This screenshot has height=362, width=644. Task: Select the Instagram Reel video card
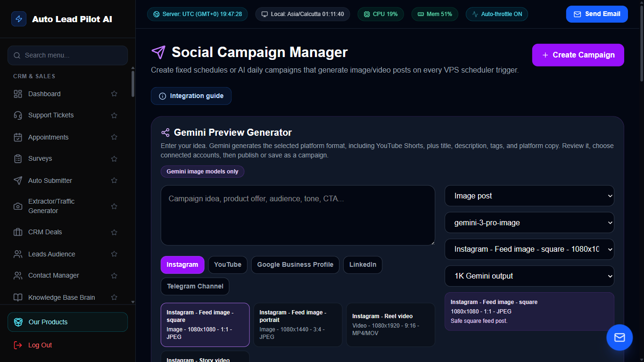click(391, 325)
